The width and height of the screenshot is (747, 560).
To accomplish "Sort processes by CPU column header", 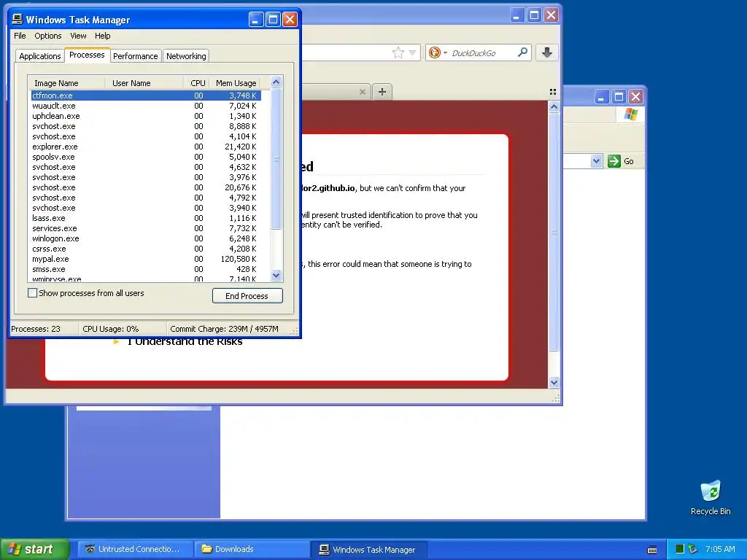I will 196,83.
